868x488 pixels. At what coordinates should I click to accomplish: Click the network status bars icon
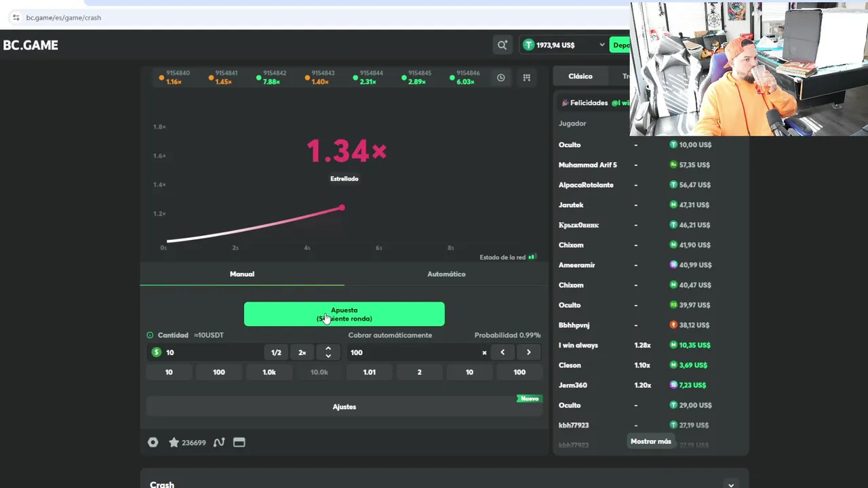(x=532, y=257)
